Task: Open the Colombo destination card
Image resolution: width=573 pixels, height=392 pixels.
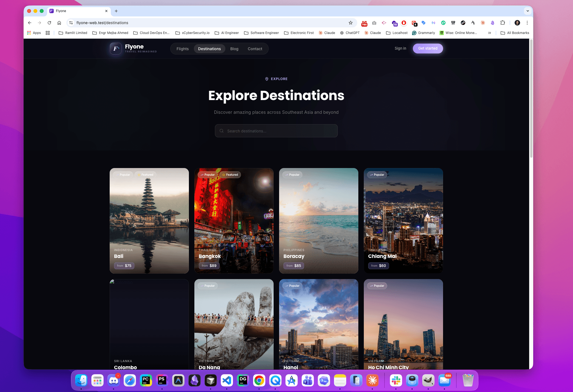Action: pyautogui.click(x=149, y=324)
